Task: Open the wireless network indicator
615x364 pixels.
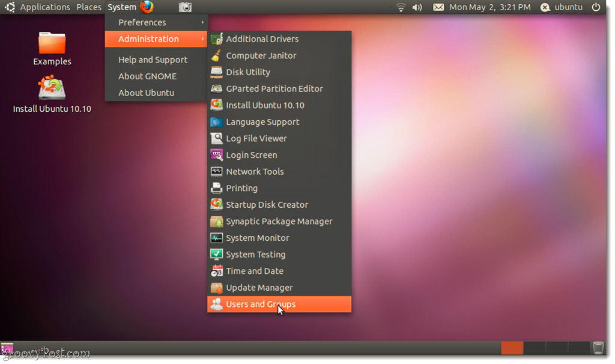Action: 401,7
